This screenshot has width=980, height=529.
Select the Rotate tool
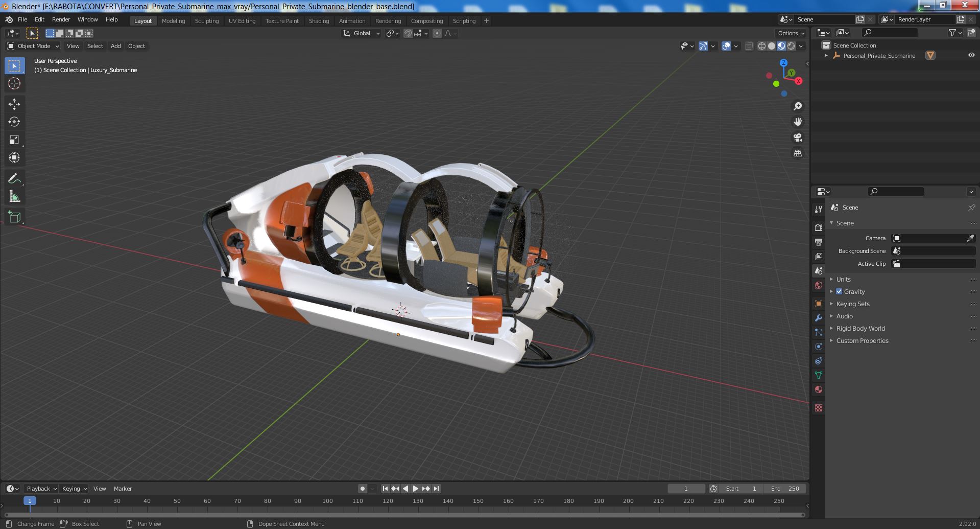(x=14, y=122)
